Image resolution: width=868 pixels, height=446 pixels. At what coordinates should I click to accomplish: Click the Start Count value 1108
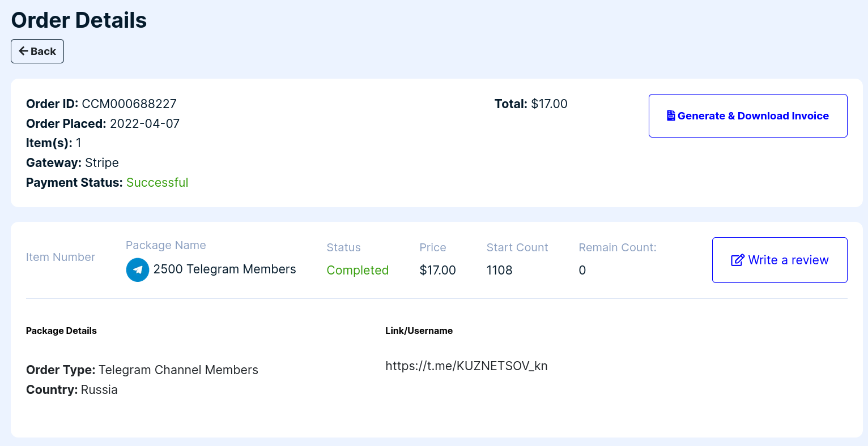[499, 270]
